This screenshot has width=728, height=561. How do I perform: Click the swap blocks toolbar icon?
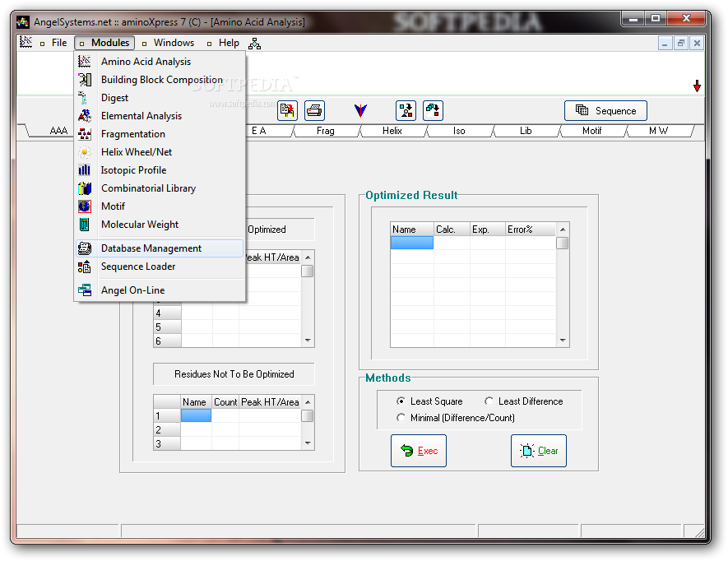pos(433,110)
